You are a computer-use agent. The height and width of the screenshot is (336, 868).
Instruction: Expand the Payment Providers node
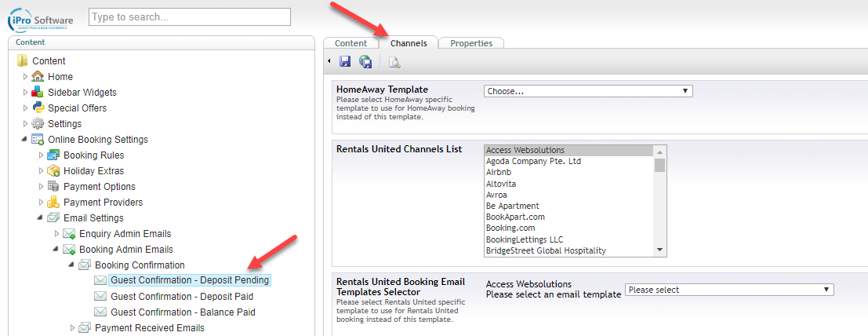point(41,202)
